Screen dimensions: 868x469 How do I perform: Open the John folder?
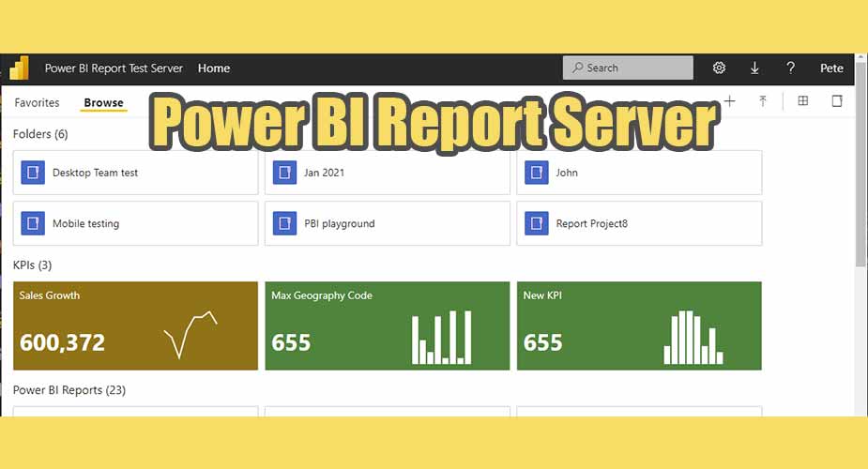[x=639, y=173]
